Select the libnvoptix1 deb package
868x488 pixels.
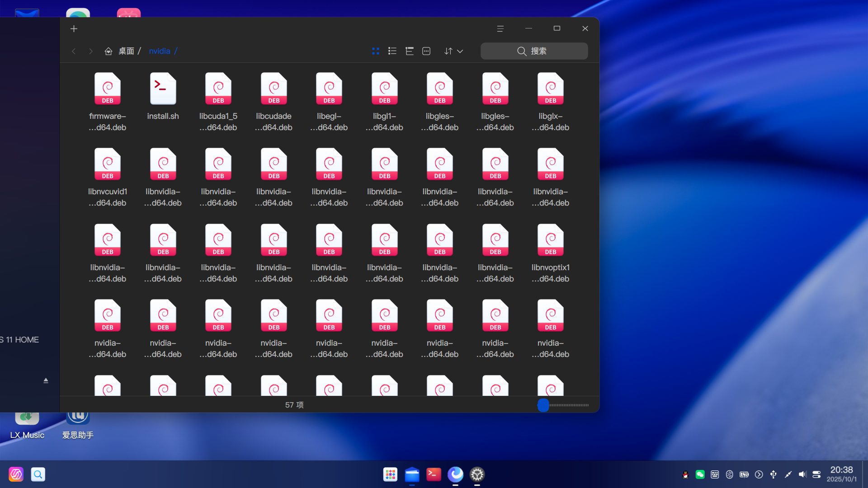point(550,253)
